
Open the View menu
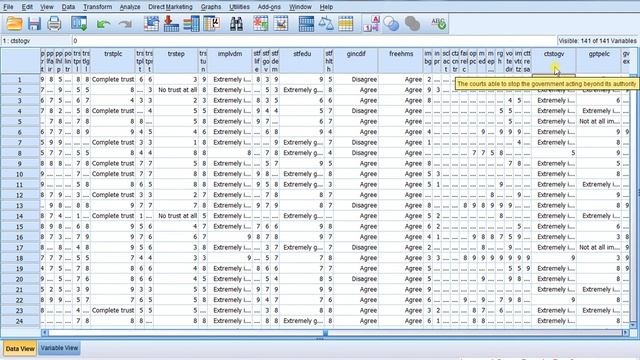(x=47, y=7)
